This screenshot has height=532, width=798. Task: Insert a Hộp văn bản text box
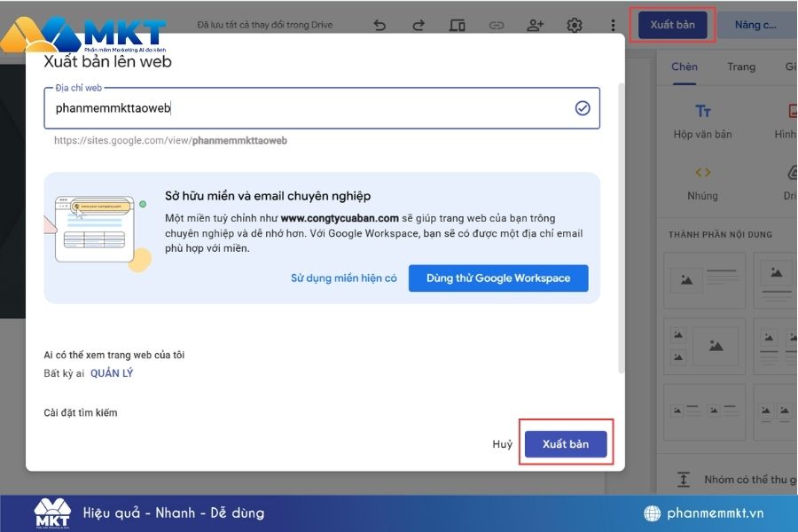[x=702, y=121]
